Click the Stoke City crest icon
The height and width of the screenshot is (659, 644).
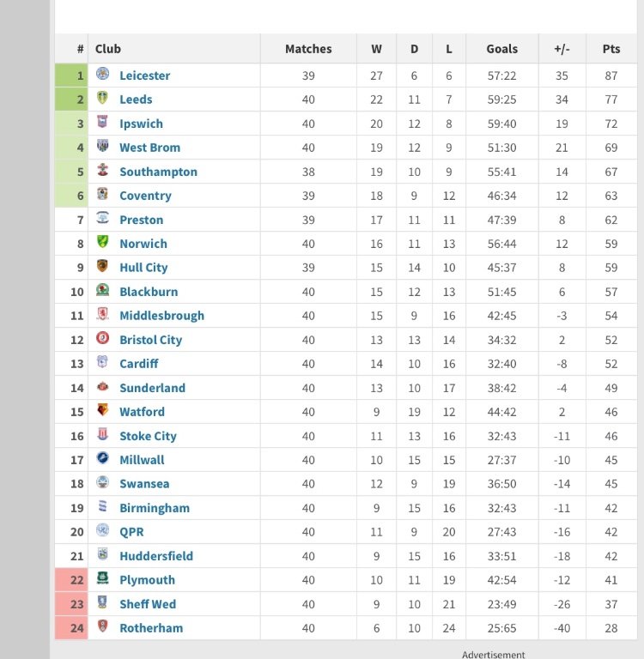point(103,435)
